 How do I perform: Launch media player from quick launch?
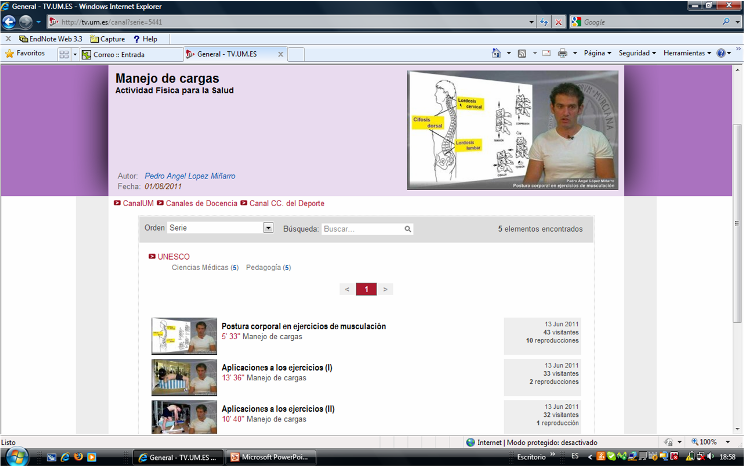92,457
